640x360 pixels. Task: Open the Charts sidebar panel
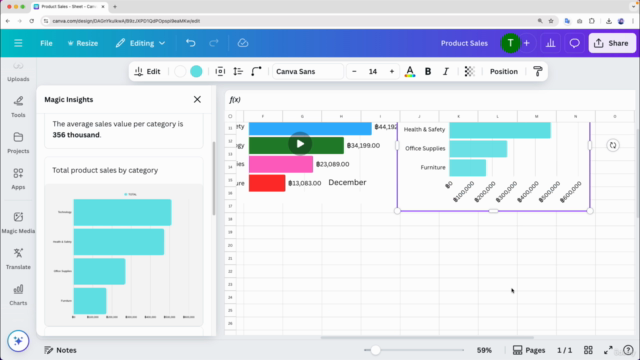(x=18, y=295)
